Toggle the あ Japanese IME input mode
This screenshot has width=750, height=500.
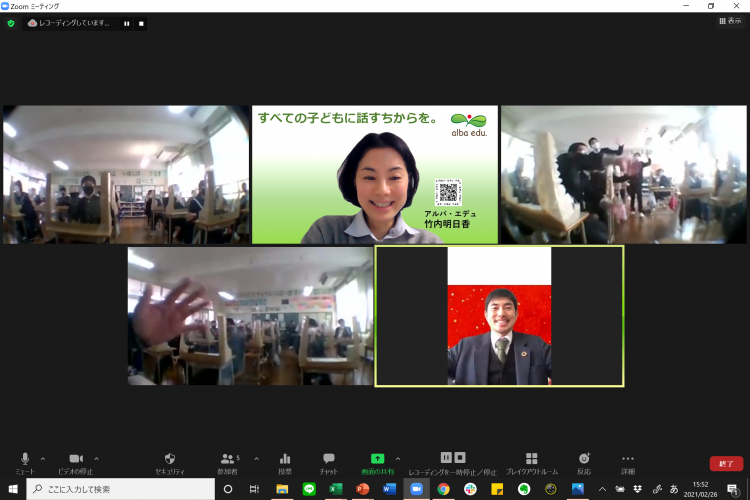[674, 489]
